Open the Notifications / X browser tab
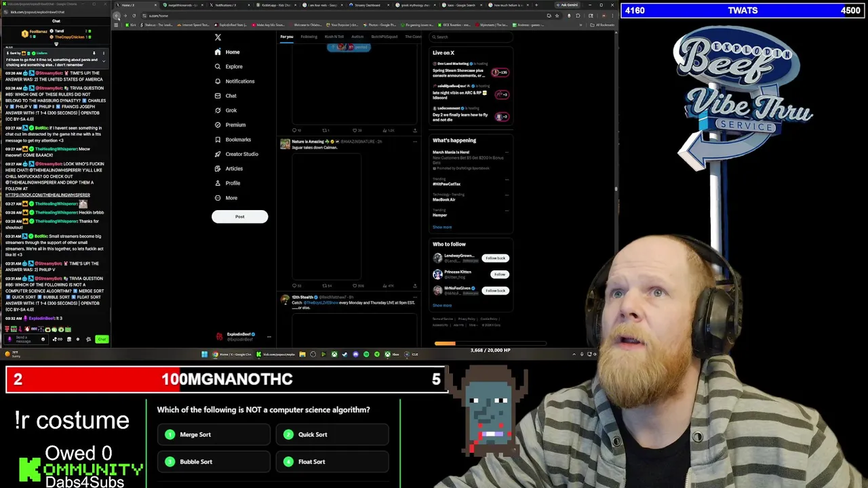Screen dimensions: 868x488 pos(231,5)
